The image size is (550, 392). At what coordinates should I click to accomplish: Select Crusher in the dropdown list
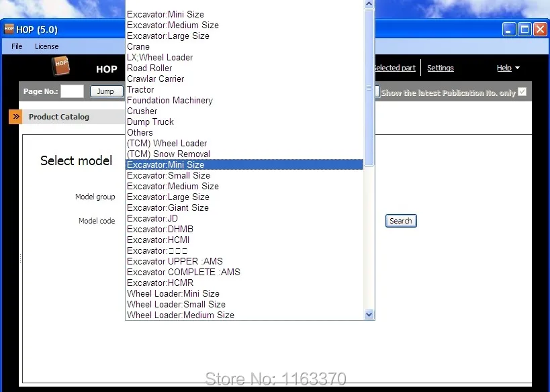pyautogui.click(x=244, y=111)
